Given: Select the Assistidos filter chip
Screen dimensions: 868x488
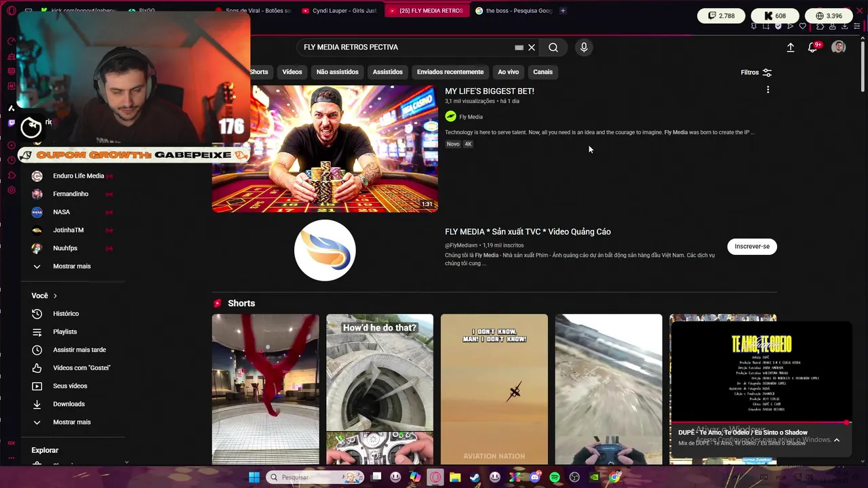Looking at the screenshot, I should tap(387, 72).
